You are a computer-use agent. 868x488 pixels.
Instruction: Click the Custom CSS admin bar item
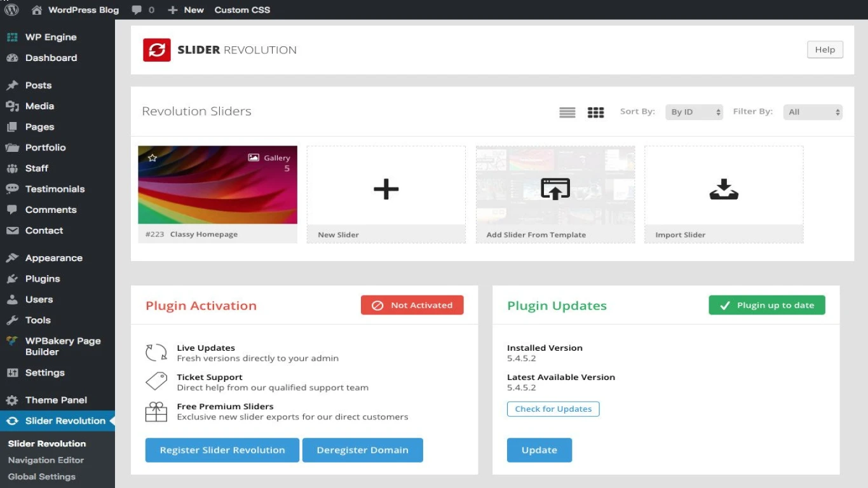click(x=242, y=10)
